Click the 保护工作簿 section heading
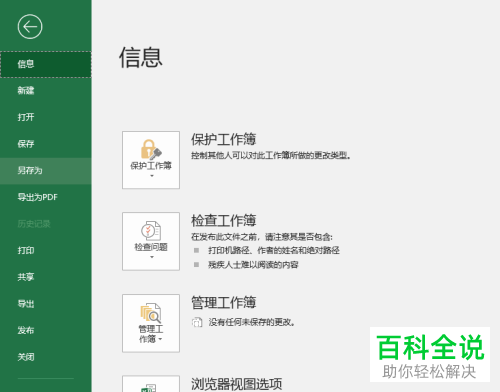 coord(223,139)
